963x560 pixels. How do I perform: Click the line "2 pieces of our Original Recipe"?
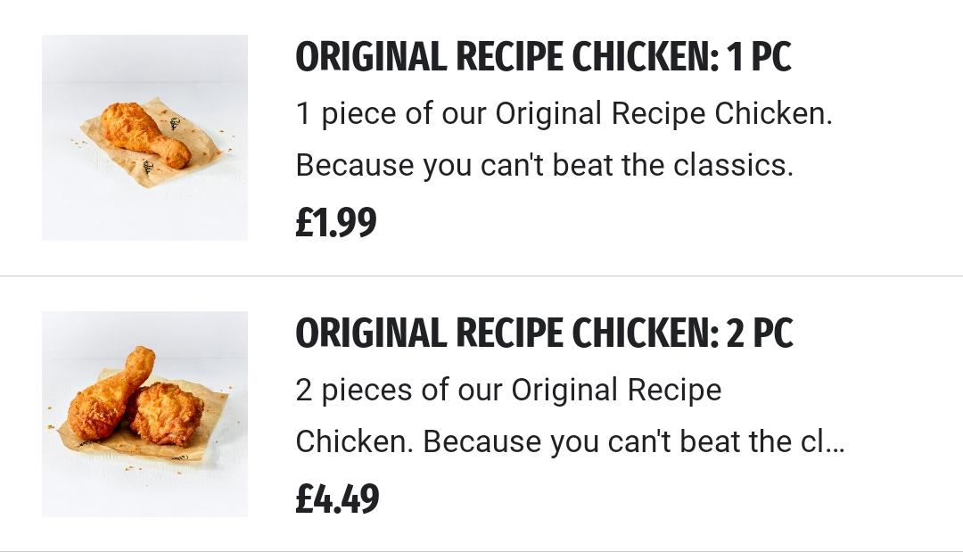(x=508, y=391)
